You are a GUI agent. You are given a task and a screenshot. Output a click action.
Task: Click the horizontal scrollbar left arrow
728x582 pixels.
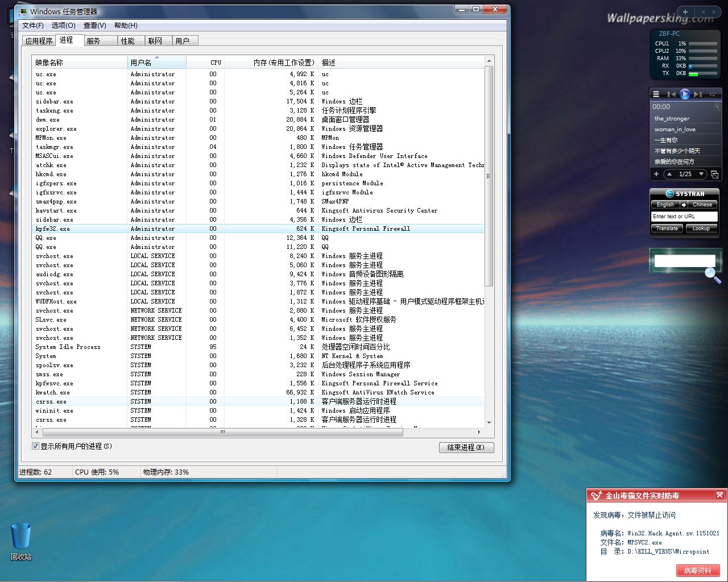tap(37, 432)
